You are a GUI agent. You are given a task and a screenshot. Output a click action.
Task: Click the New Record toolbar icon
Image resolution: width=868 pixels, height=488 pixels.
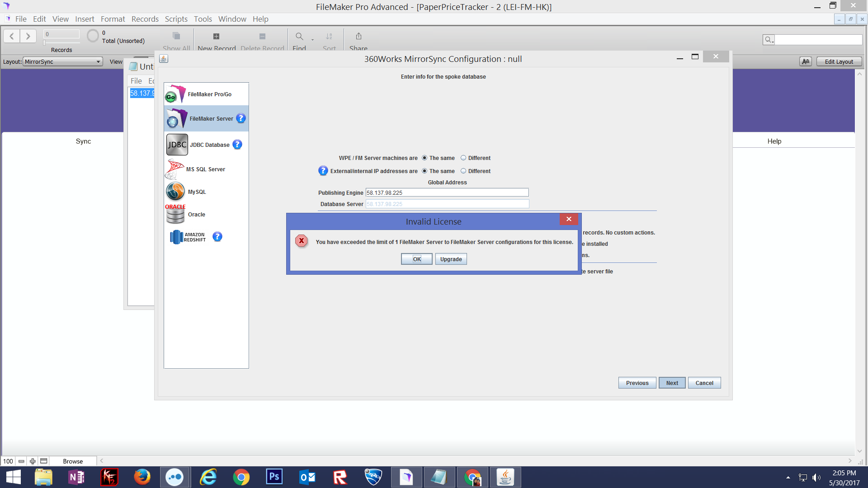(x=216, y=36)
